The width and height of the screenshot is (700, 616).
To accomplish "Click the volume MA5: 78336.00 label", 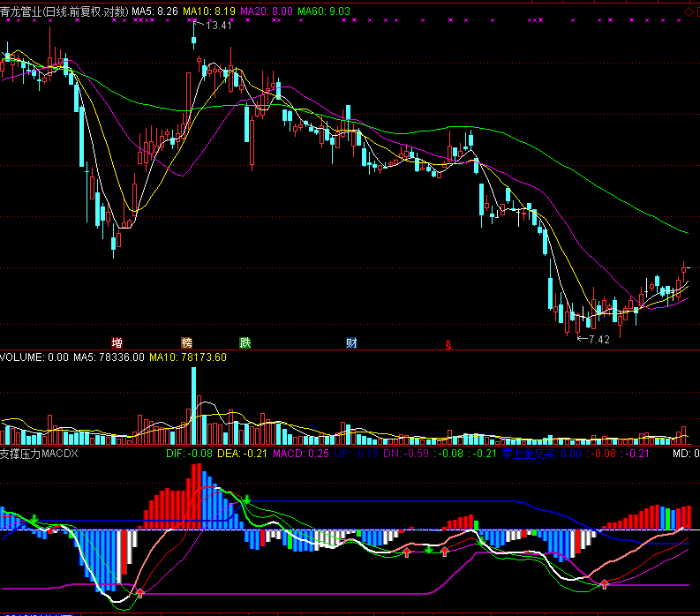I will (x=109, y=357).
